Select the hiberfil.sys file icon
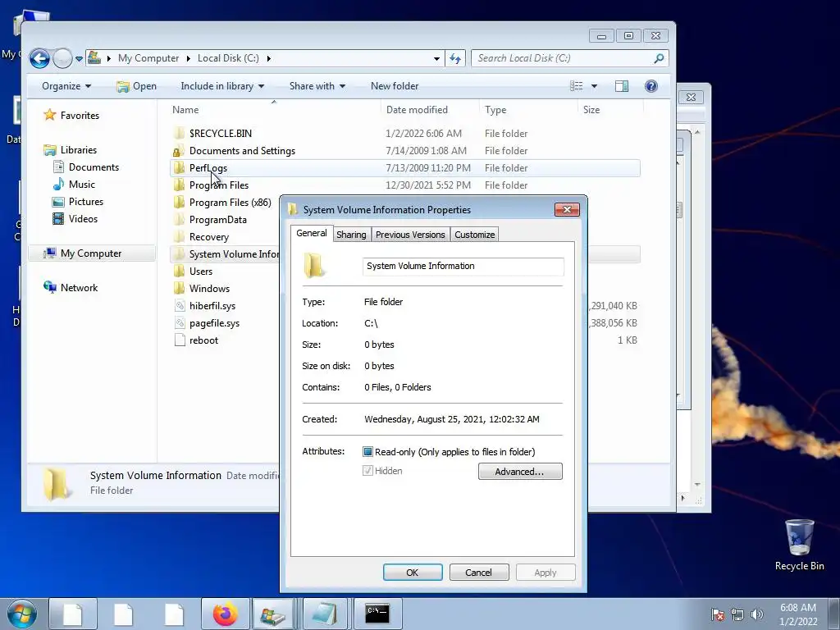The image size is (840, 630). coord(180,305)
